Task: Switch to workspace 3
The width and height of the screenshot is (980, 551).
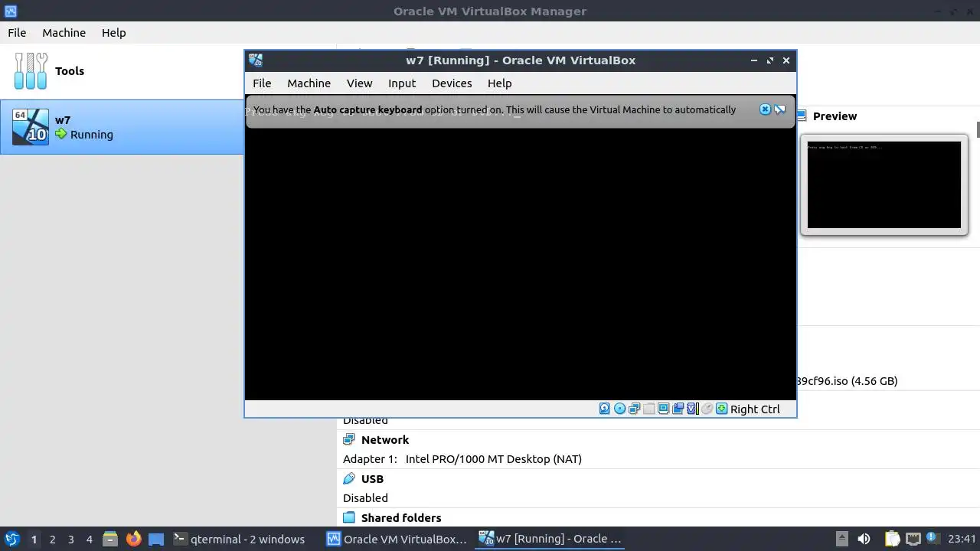Action: pos(70,540)
